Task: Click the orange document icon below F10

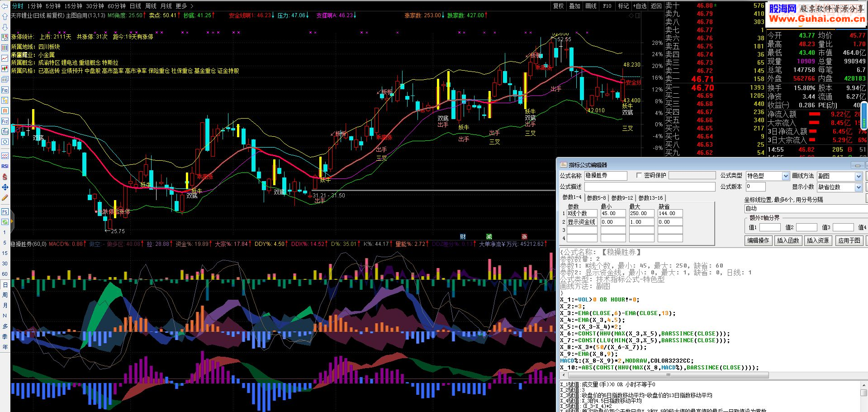Action: [x=5, y=111]
